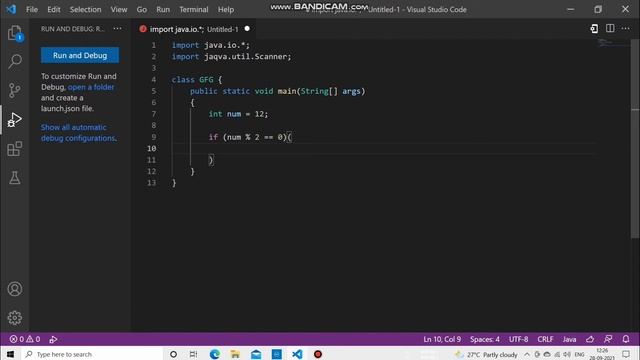Viewport: 640px width, 360px height.
Task: Click 'import jaqva.util.Scanner;' line
Action: 231,57
